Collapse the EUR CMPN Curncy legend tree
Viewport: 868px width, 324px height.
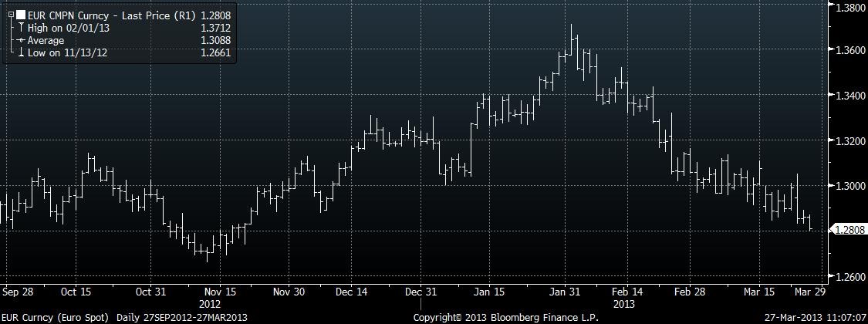point(10,15)
